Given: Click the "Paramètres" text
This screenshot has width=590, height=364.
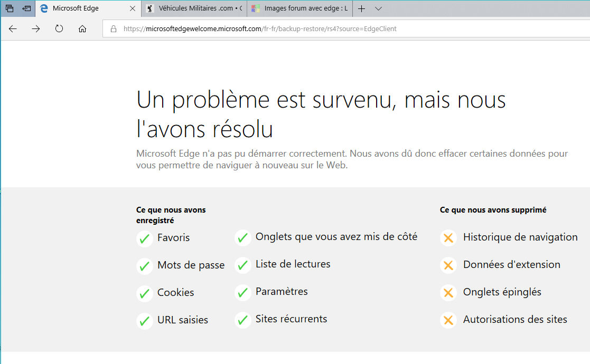Looking at the screenshot, I should (282, 292).
